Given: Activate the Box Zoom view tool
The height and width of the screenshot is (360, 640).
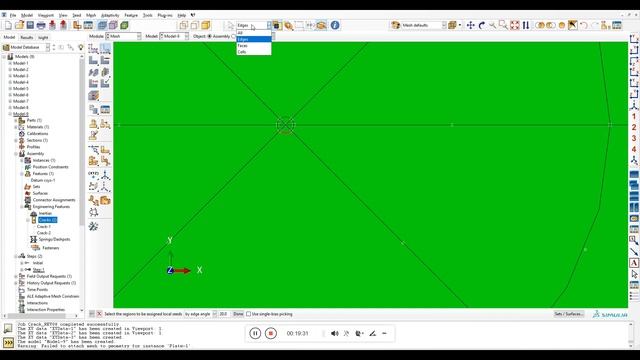Looking at the screenshot, I should (504, 25).
